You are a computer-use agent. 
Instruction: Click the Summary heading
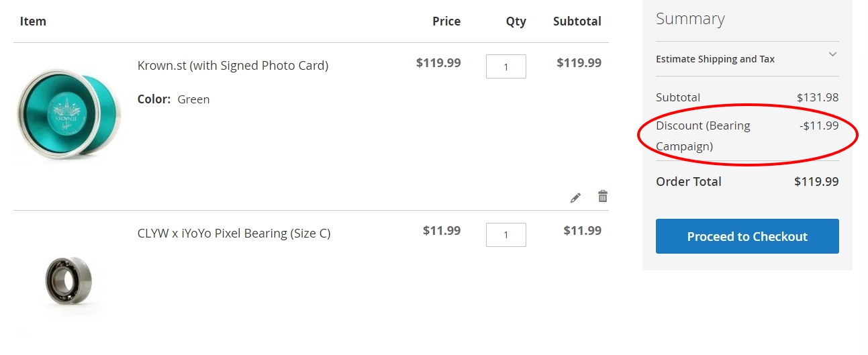pos(690,19)
